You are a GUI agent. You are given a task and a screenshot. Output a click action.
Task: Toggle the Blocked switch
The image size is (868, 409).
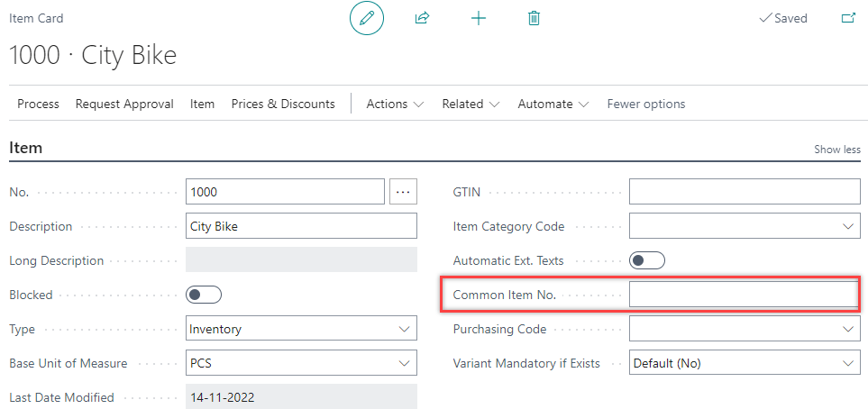coord(204,295)
